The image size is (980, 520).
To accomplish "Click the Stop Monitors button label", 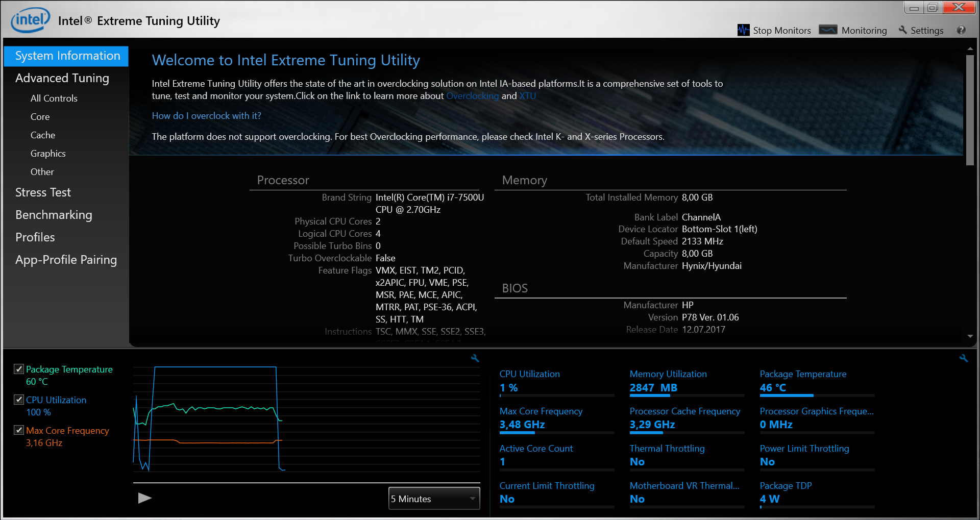I will [782, 31].
